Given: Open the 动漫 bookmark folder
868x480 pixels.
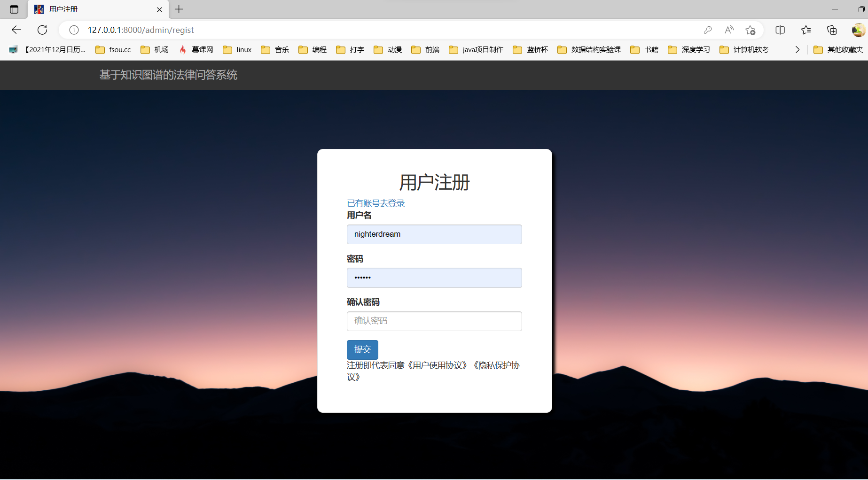Looking at the screenshot, I should click(388, 50).
